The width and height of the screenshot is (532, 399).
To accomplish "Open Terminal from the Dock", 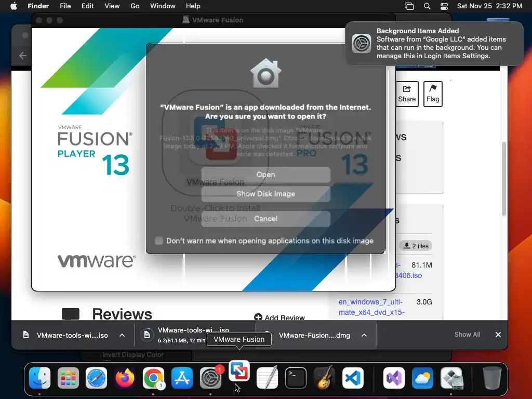I will coord(296,378).
